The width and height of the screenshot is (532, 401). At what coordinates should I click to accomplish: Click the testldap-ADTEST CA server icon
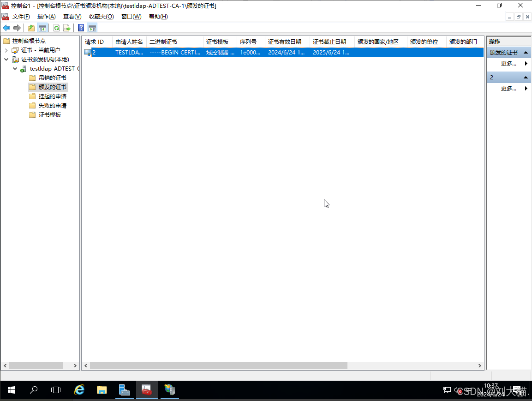(x=24, y=69)
